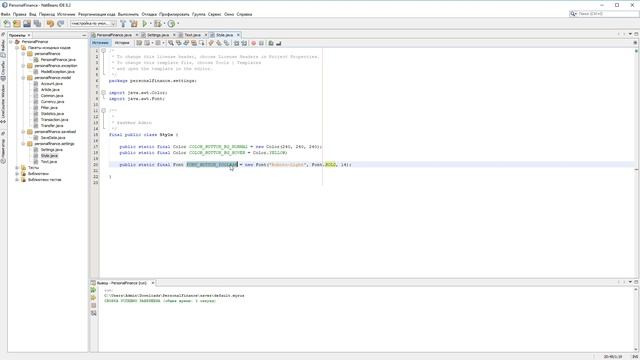
Task: Switch to the Text.java editor tab
Action: click(193, 35)
